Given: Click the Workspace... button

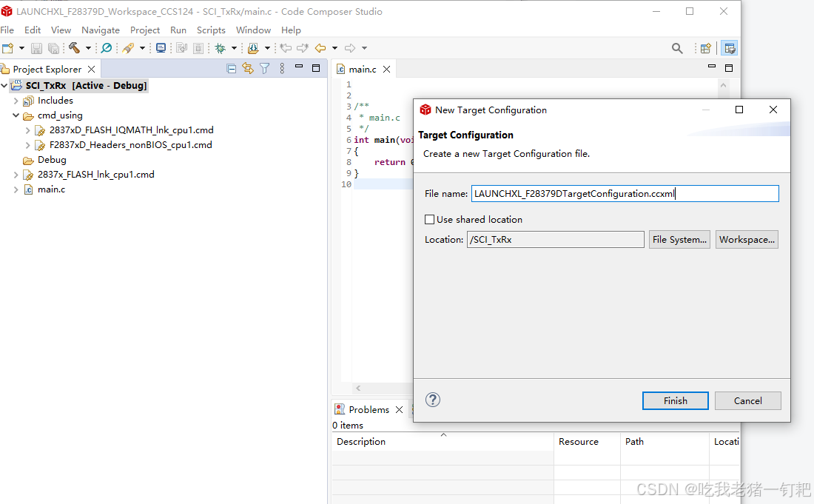Looking at the screenshot, I should pos(747,239).
